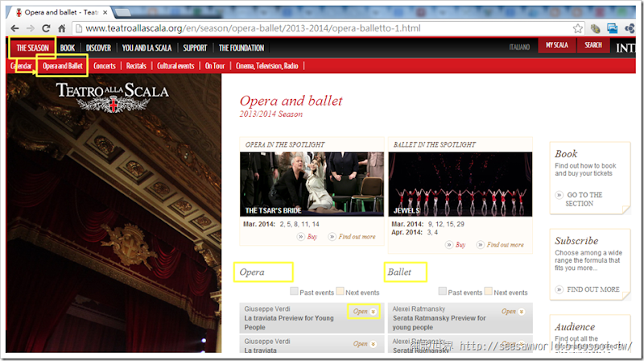644x361 pixels.
Task: Select the On Tour submenu item
Action: (215, 66)
